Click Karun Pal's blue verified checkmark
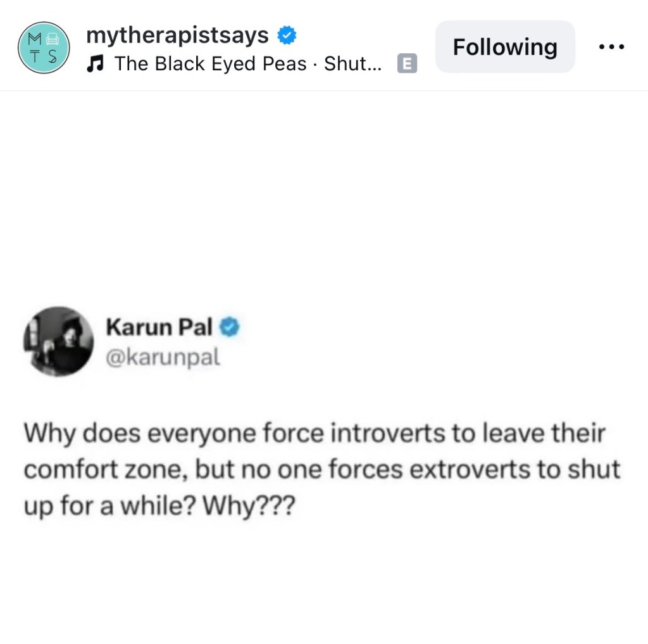Viewport: 648px width, 644px height. [x=229, y=327]
